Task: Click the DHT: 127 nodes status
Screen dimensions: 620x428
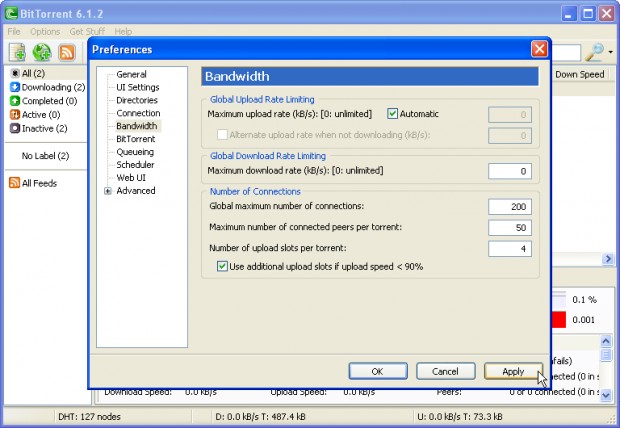Action: (x=89, y=417)
